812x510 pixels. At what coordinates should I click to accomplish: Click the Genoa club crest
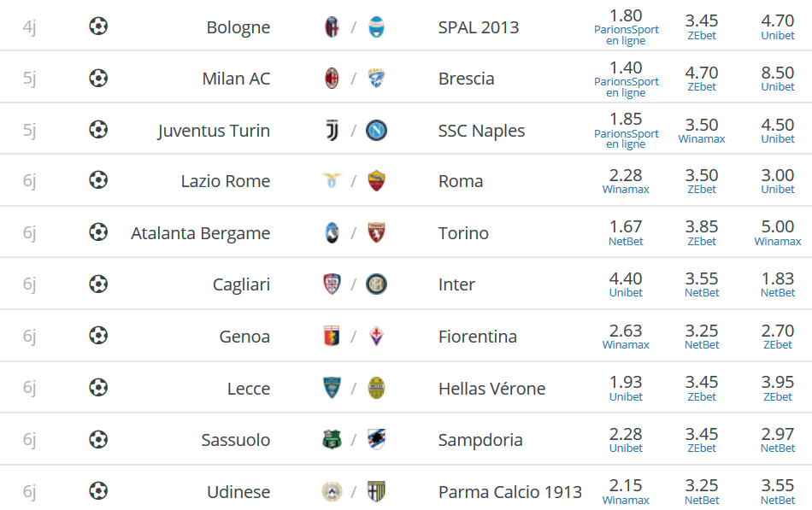[x=332, y=336]
